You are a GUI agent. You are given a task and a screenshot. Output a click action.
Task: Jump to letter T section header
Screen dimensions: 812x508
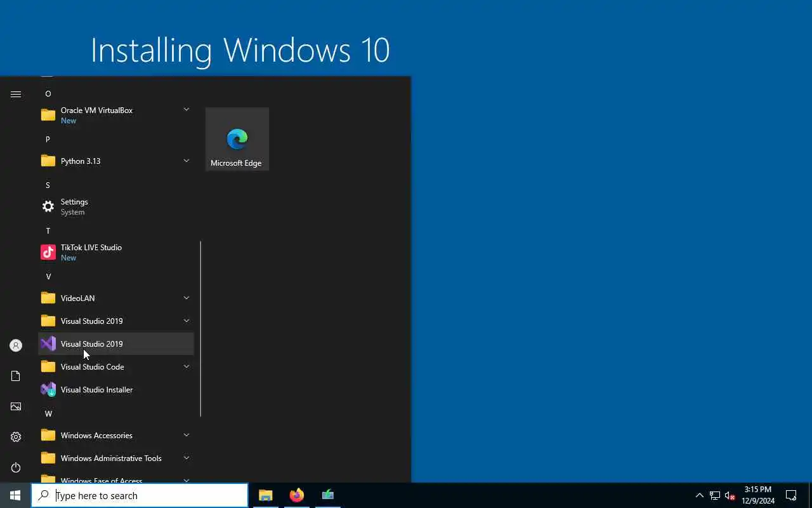pyautogui.click(x=48, y=231)
